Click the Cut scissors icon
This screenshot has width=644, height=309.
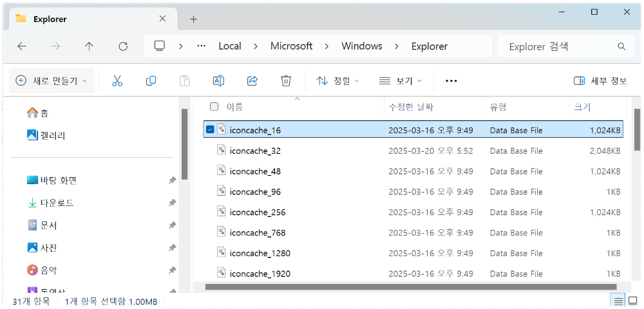pos(117,81)
